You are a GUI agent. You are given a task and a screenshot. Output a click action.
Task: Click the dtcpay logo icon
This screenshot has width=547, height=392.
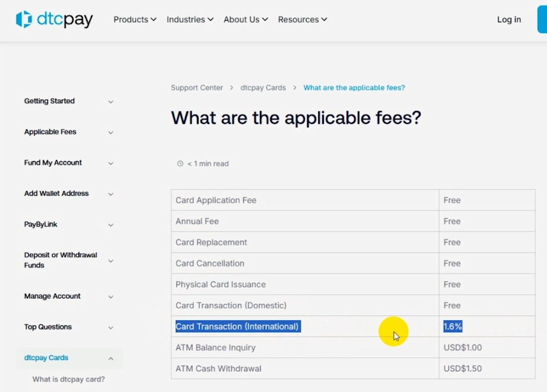24,19
